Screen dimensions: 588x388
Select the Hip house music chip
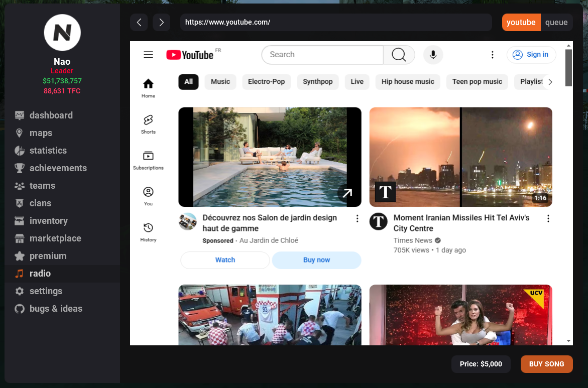pos(408,82)
